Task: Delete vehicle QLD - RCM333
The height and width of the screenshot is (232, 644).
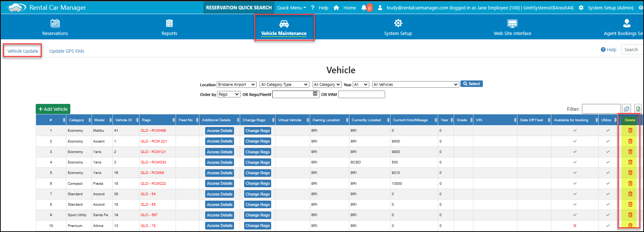Action: pyautogui.click(x=630, y=162)
